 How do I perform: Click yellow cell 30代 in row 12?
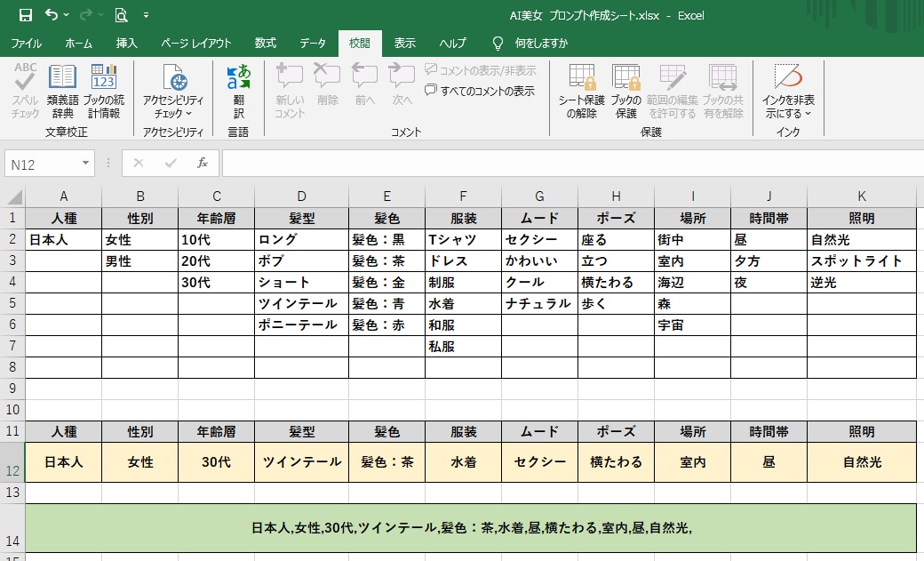tap(216, 462)
